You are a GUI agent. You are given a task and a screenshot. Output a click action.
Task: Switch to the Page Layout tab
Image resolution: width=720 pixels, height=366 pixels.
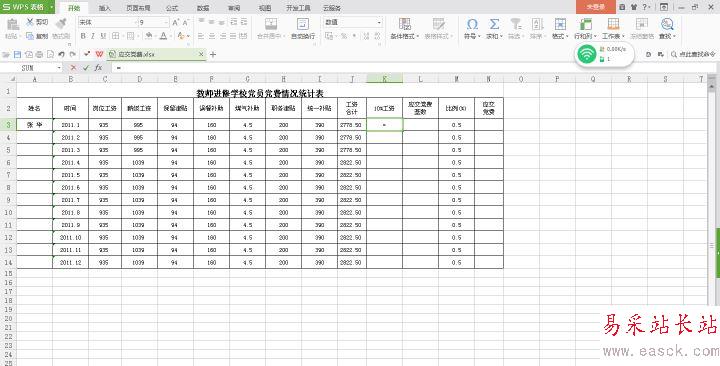pos(138,8)
